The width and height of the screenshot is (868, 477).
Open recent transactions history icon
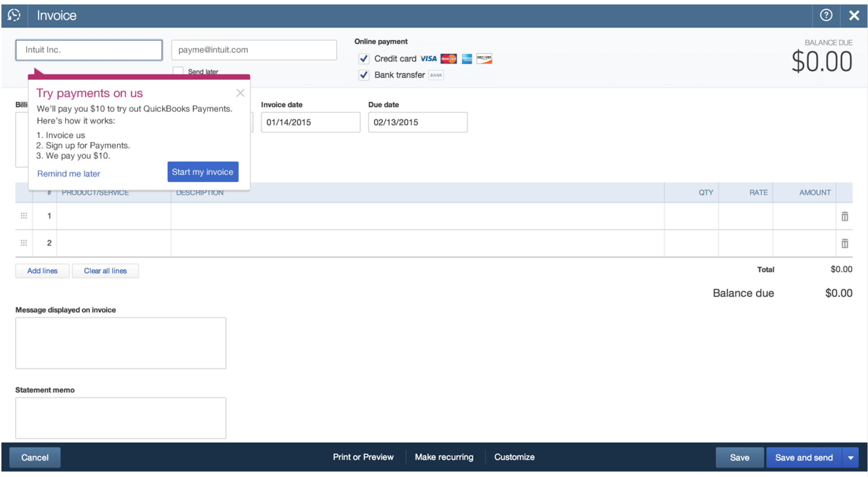[14, 15]
